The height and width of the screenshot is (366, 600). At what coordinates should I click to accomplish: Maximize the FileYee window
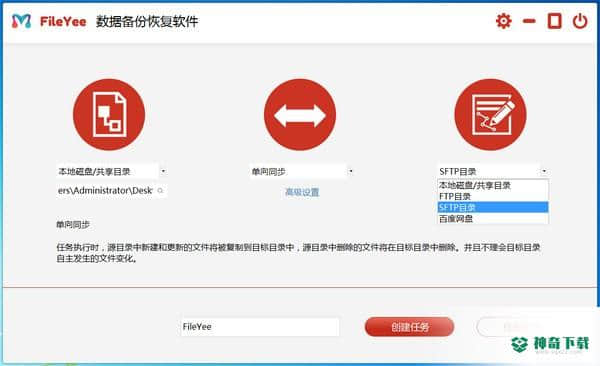[554, 21]
